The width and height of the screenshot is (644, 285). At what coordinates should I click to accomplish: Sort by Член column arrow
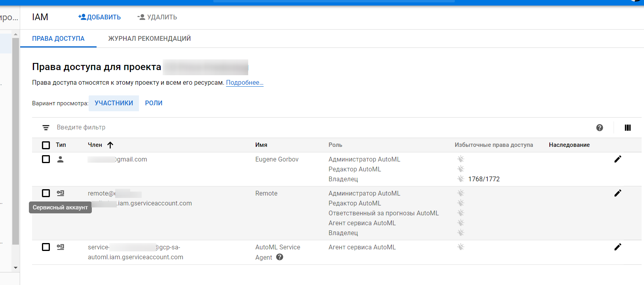pos(110,145)
